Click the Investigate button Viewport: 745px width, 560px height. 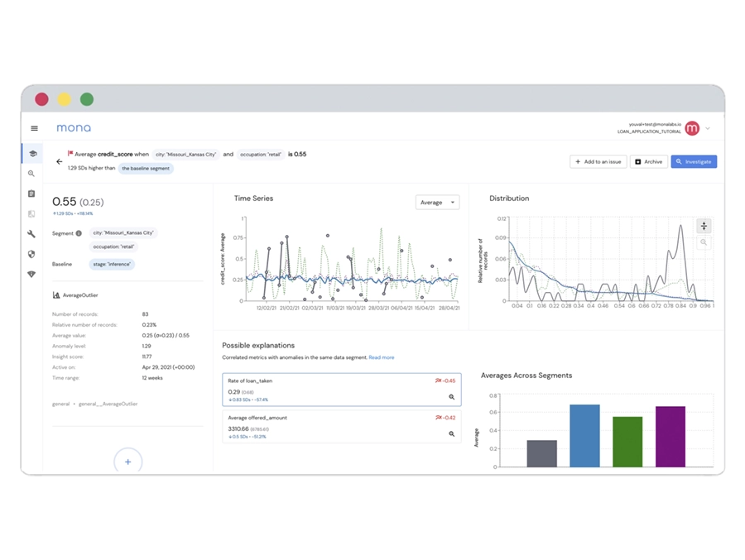pos(694,161)
